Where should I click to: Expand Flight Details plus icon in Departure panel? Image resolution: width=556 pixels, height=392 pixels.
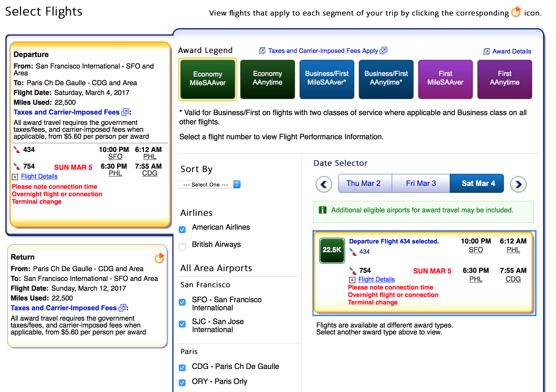tap(15, 177)
